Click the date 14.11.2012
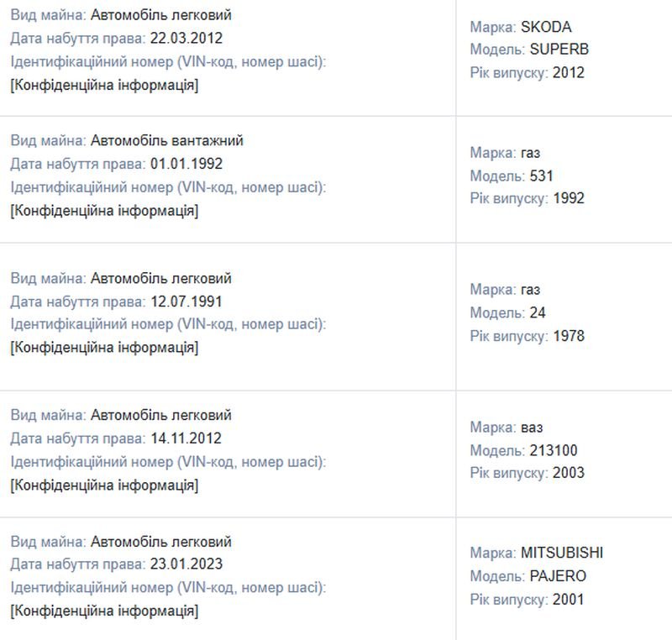Image resolution: width=672 pixels, height=640 pixels. pyautogui.click(x=186, y=438)
